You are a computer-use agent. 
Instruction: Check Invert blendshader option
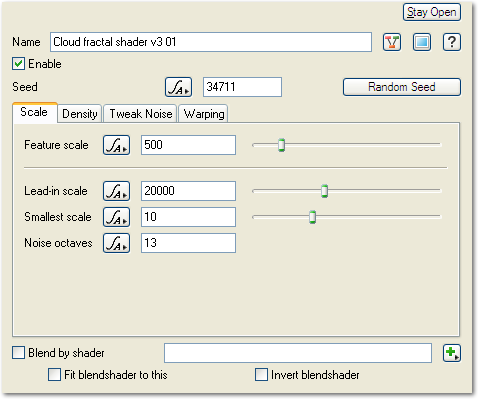point(261,375)
